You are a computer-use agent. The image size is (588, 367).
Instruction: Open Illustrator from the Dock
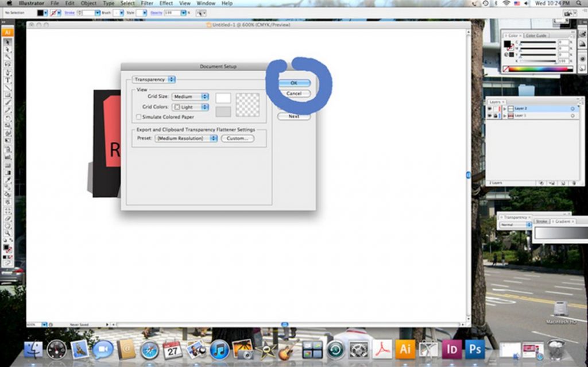click(x=405, y=348)
